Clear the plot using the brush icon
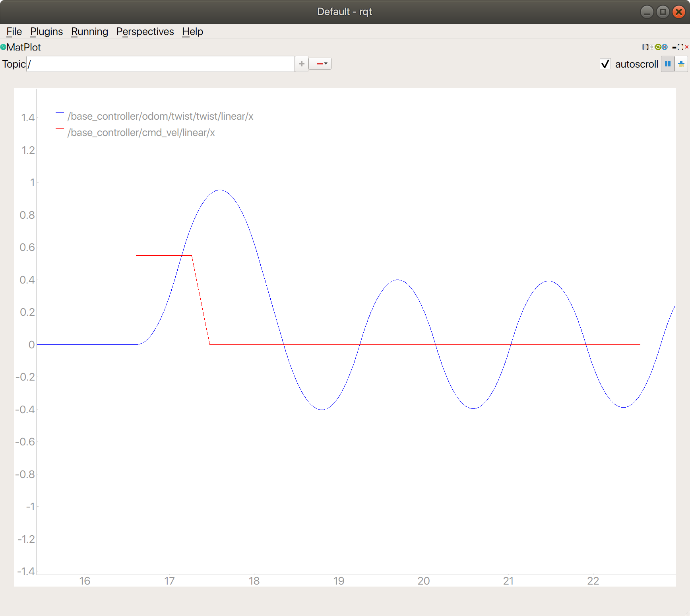Image resolution: width=690 pixels, height=616 pixels. point(681,64)
